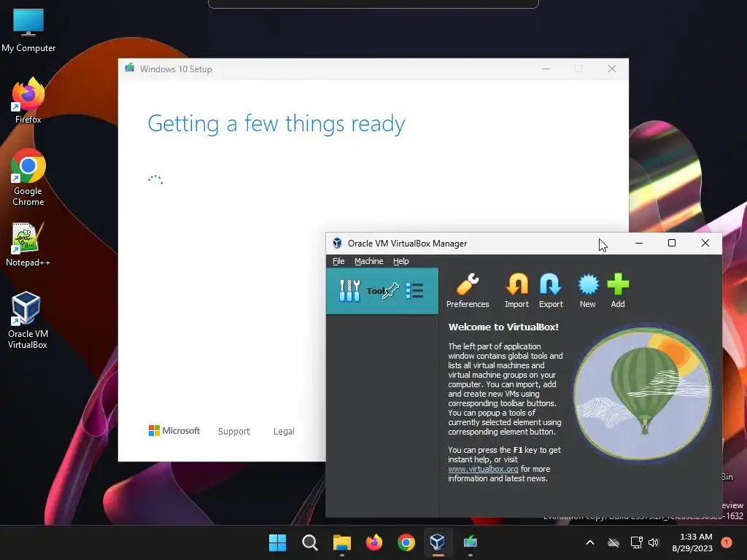Screen dimensions: 747x560
Task: Select the Google Chrome desktop shortcut
Action: (x=28, y=177)
